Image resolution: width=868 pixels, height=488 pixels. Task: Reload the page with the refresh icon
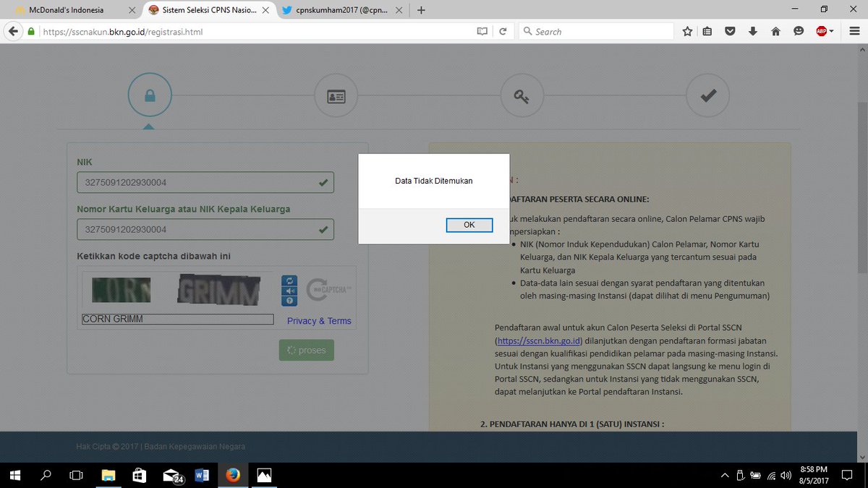(503, 32)
